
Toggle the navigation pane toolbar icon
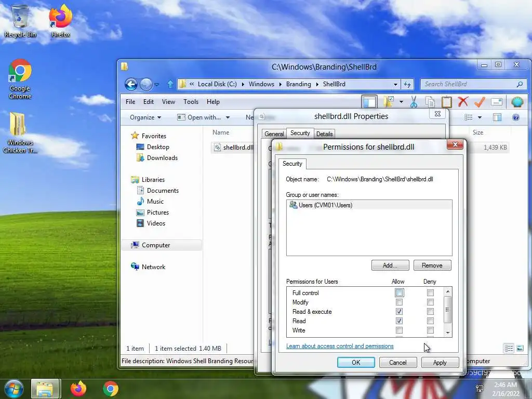[x=369, y=101]
